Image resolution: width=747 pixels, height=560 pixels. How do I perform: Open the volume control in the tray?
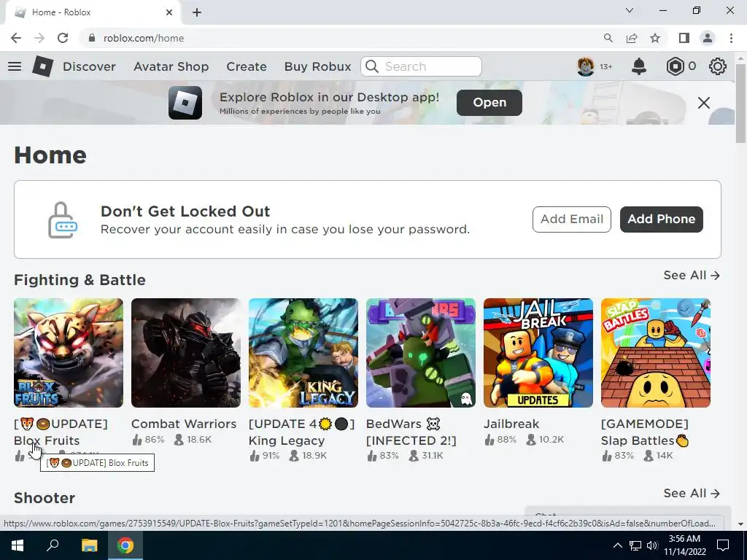pyautogui.click(x=652, y=545)
